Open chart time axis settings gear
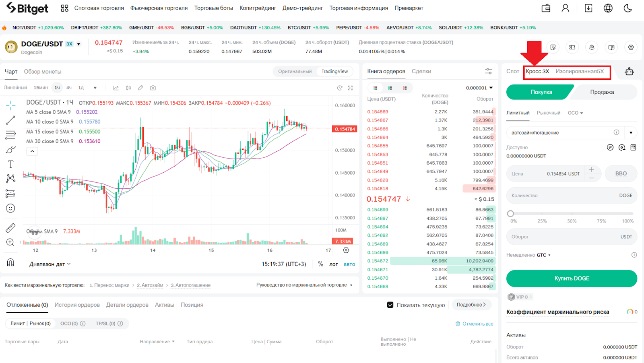 (346, 250)
